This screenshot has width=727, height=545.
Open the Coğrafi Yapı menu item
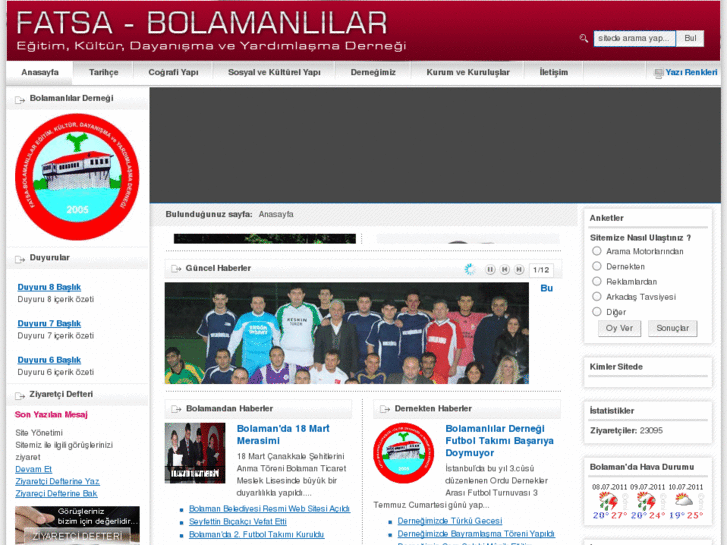(173, 72)
